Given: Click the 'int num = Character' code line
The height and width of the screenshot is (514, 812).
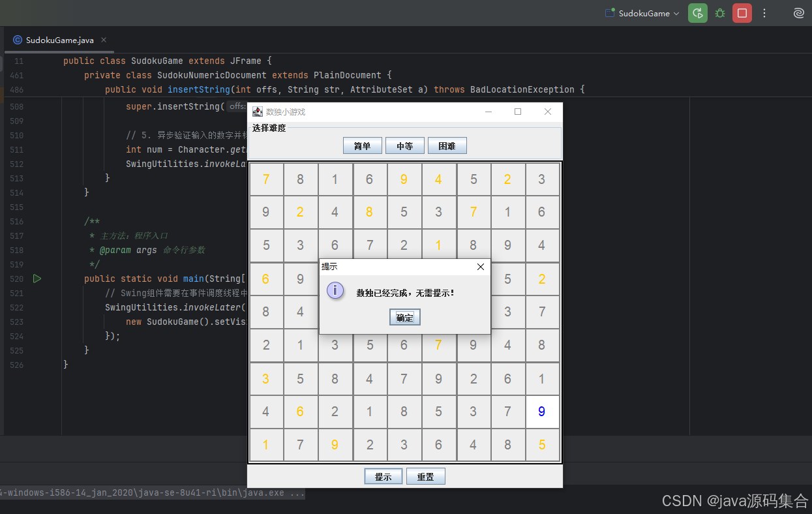Looking at the screenshot, I should 185,149.
